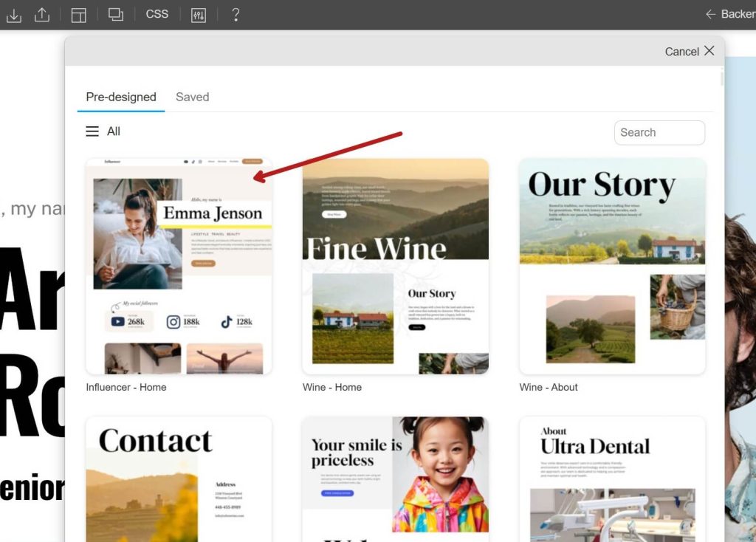Click the hamburger filter icon beside All
Screen dimensions: 756x542
pyautogui.click(x=90, y=131)
